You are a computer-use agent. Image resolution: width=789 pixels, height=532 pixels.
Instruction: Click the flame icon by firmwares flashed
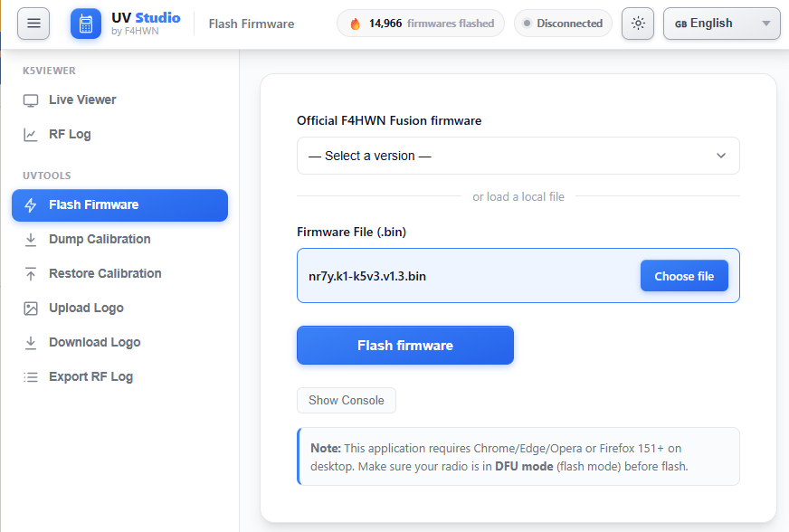[356, 24]
